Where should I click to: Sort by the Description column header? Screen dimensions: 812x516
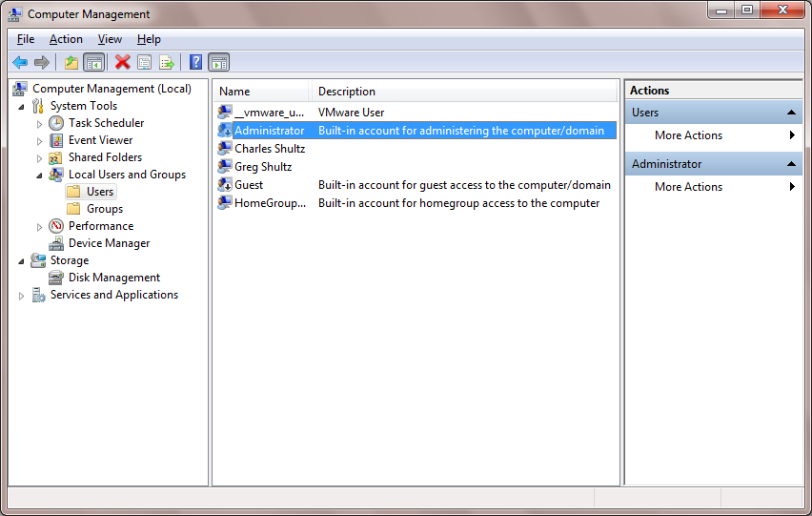click(464, 92)
